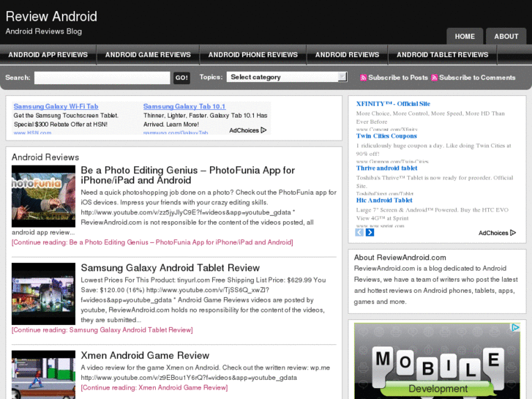Switch to the About tab
This screenshot has width=532, height=399.
pyautogui.click(x=506, y=37)
